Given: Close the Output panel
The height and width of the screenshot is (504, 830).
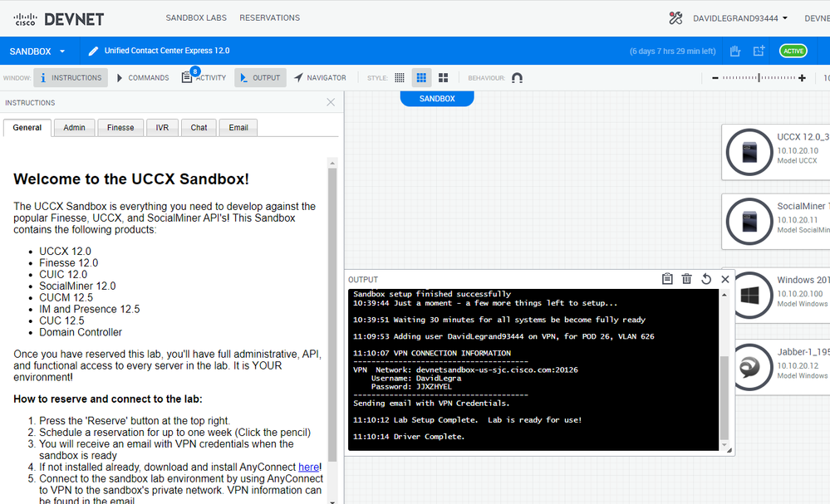Looking at the screenshot, I should click(725, 279).
